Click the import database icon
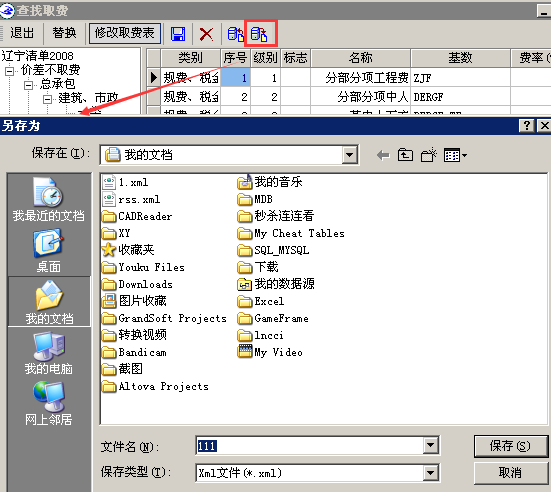551x492 pixels. pos(235,34)
